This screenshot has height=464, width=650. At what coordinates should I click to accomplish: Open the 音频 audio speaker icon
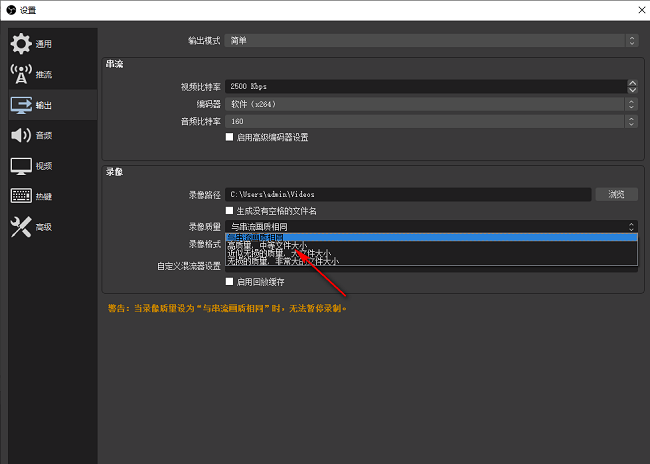(21, 135)
